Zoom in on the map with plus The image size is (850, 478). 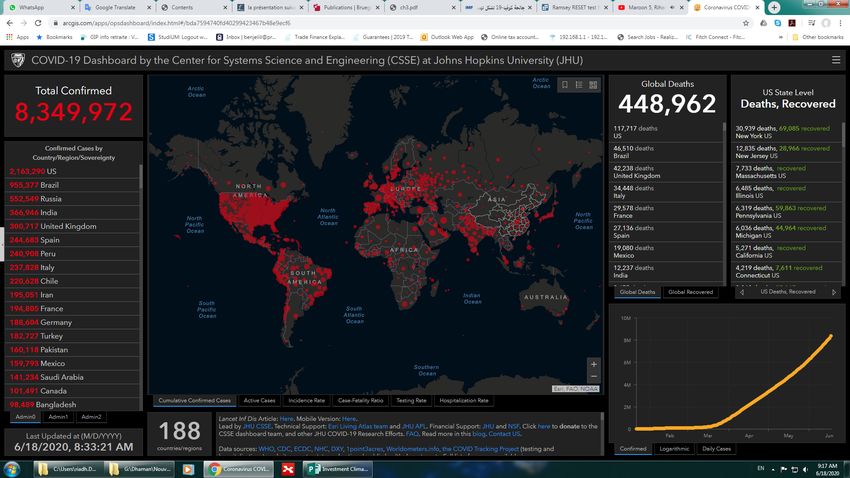(x=594, y=364)
